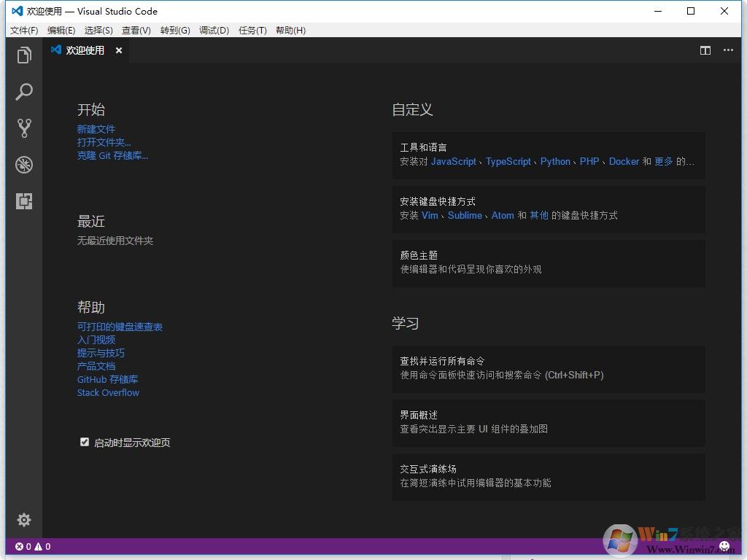Open the errors and warnings status indicator
The height and width of the screenshot is (560, 747).
point(32,545)
